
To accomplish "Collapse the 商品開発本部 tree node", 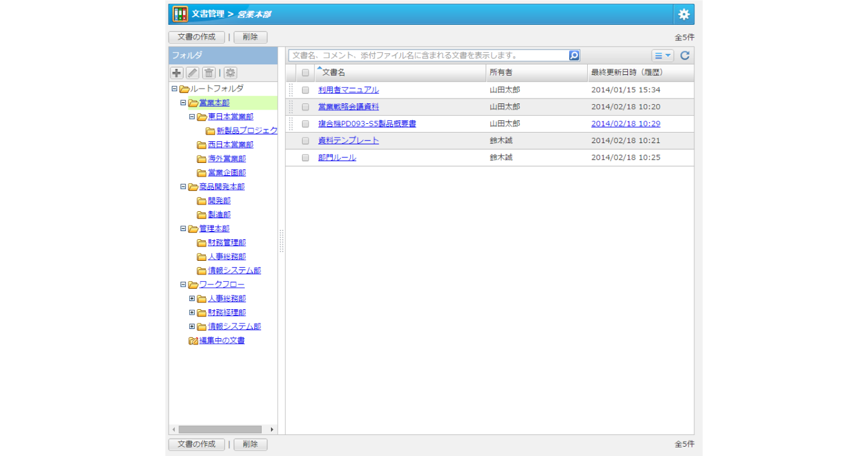I will 183,186.
